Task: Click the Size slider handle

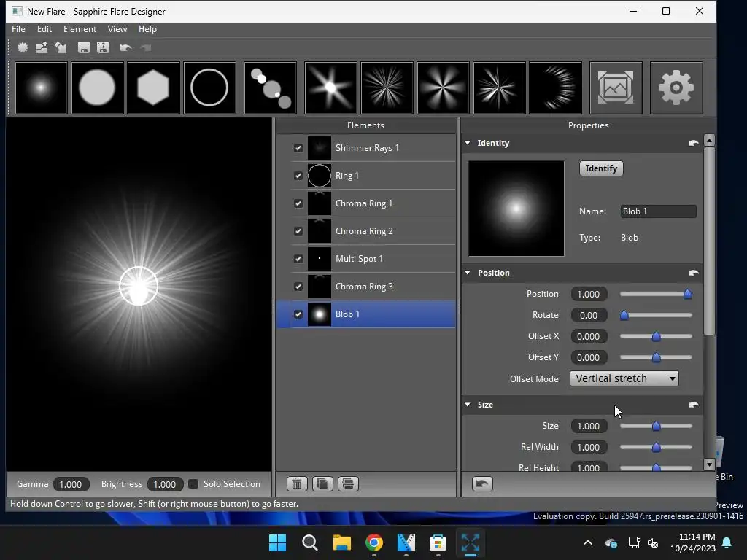Action: [x=656, y=426]
